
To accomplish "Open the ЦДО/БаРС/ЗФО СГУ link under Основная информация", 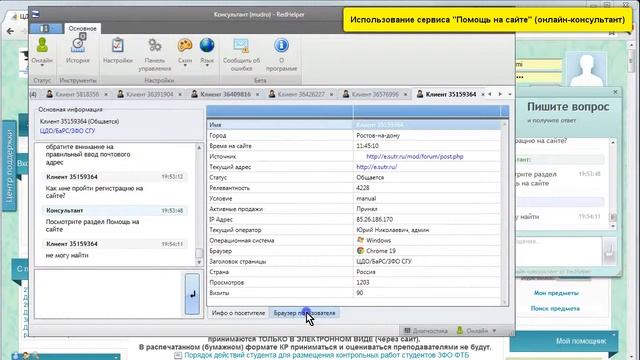I will point(67,131).
